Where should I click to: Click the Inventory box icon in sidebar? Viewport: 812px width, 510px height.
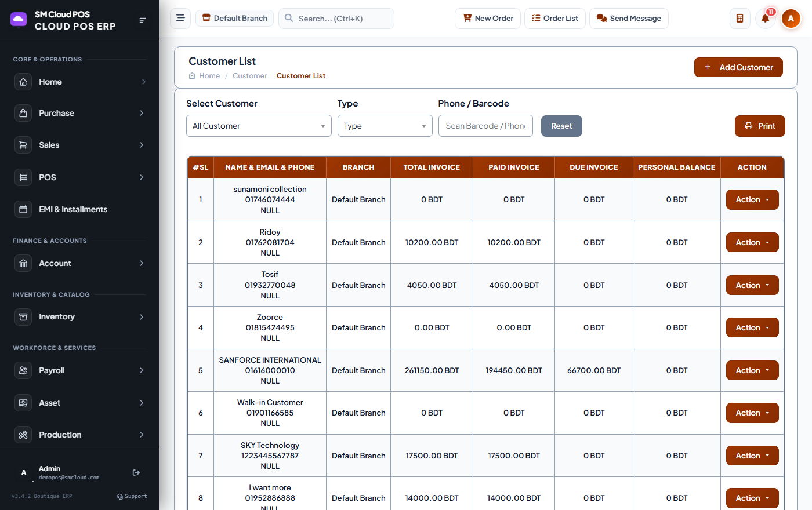[x=23, y=316]
